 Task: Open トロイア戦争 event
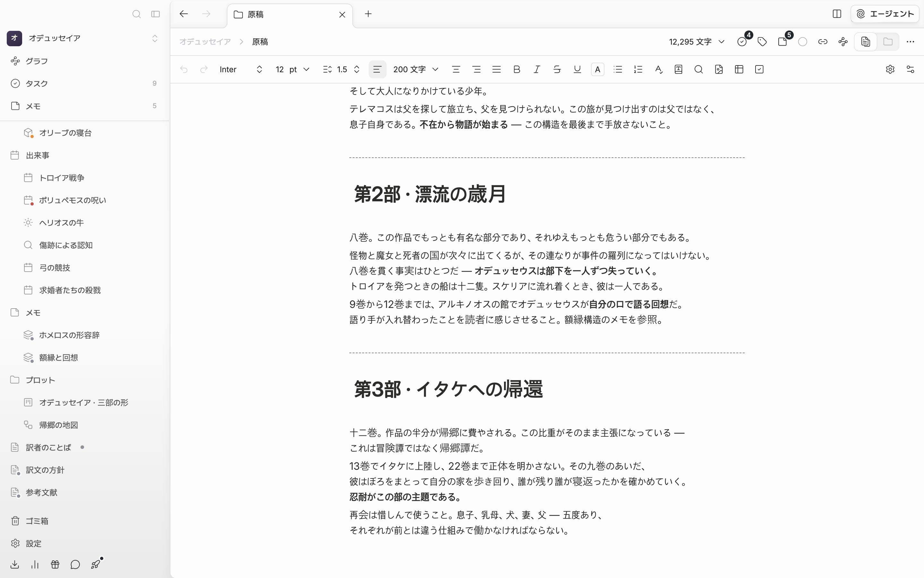click(84, 178)
